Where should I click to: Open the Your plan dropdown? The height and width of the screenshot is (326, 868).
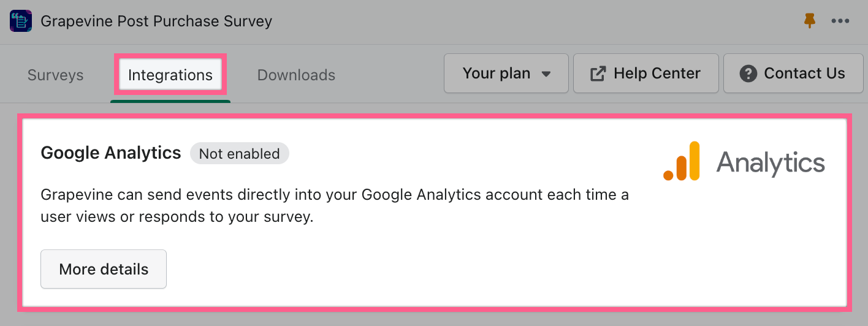[506, 74]
